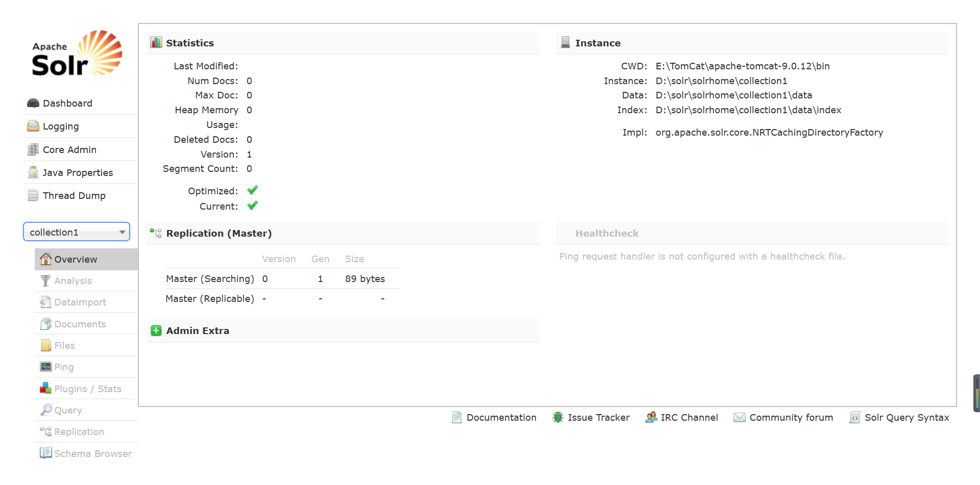
Task: Open the Solr Query Syntax link
Action: pos(907,417)
